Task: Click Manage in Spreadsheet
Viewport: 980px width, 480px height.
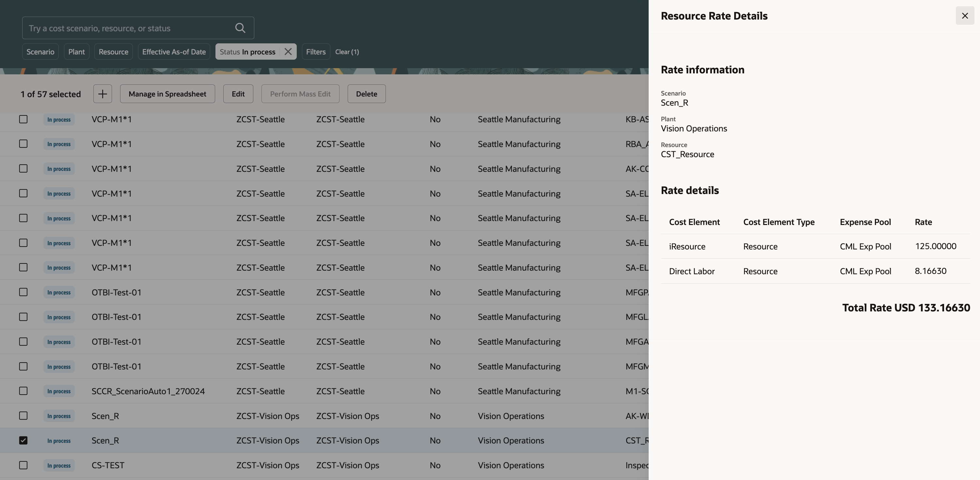Action: point(167,94)
